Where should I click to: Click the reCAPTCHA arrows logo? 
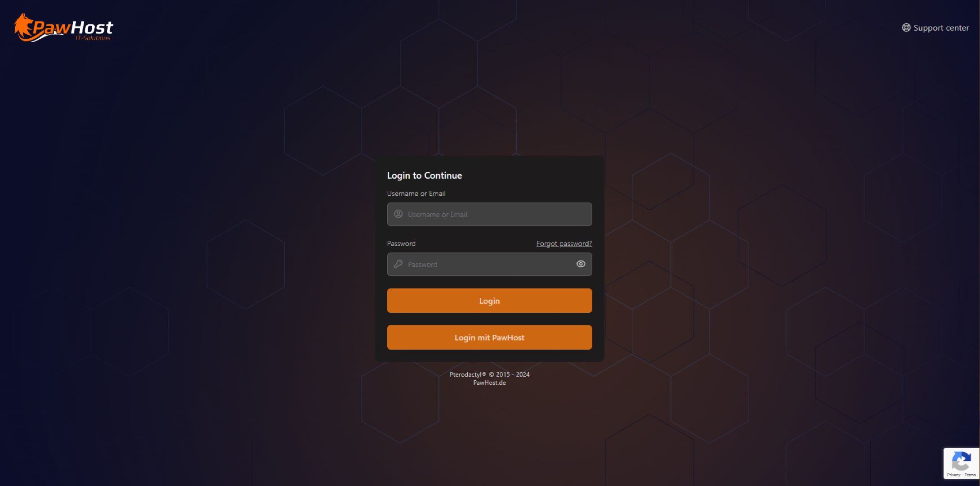click(961, 461)
